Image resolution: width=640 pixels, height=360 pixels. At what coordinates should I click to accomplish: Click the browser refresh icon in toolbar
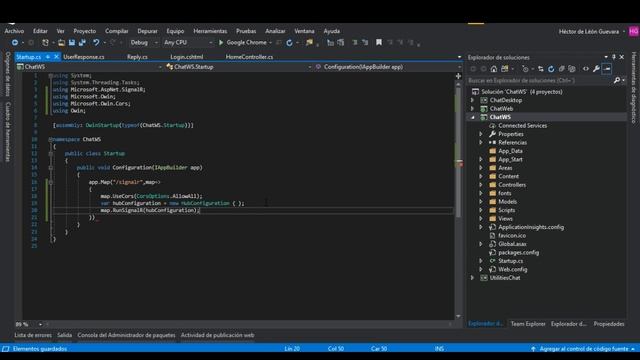tap(289, 42)
